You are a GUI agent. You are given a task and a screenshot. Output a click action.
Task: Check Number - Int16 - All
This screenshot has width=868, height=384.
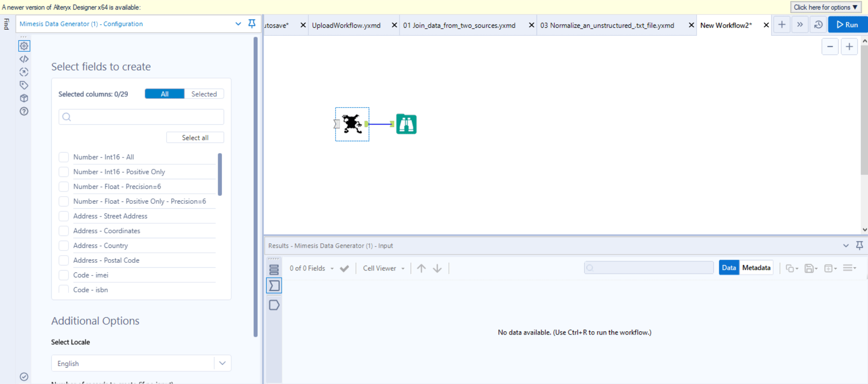[64, 157]
